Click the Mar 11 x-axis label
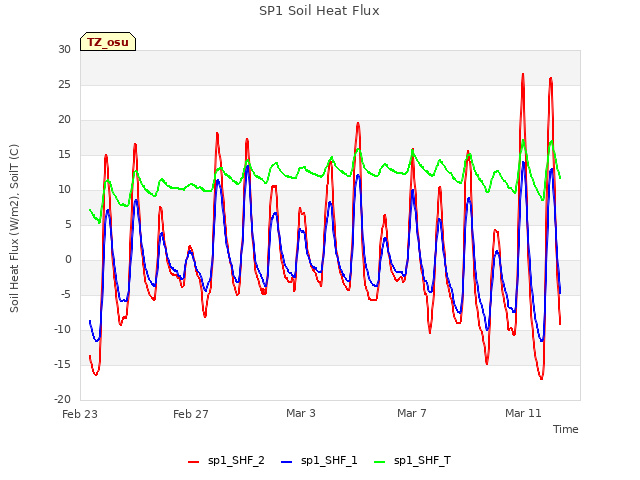The image size is (640, 480). pyautogui.click(x=523, y=413)
